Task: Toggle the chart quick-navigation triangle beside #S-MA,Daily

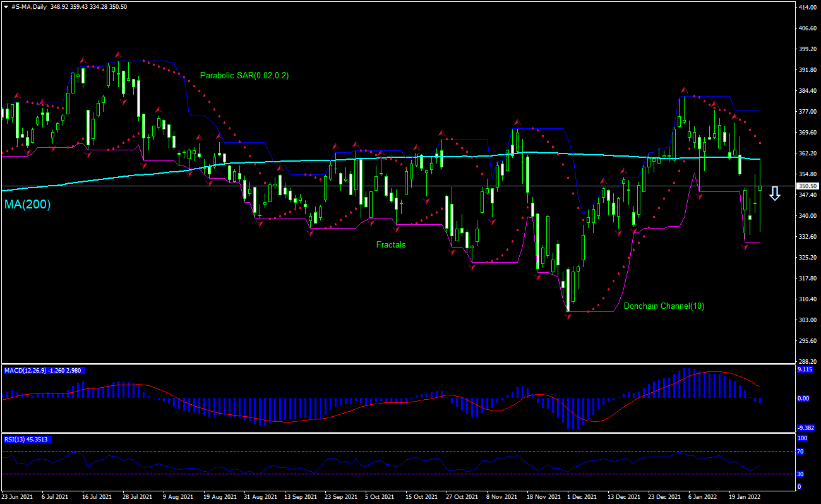Action: point(6,7)
